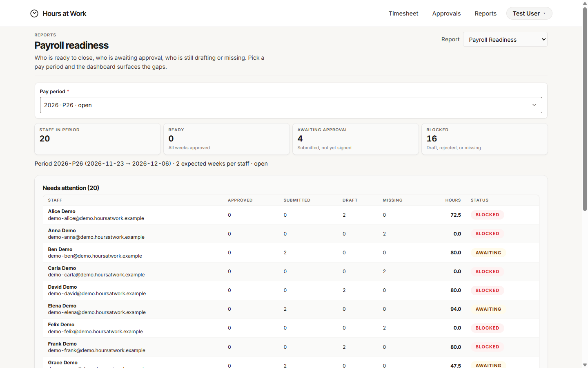
Task: Click Alice Demo's 72.5 hours value
Action: (x=456, y=215)
